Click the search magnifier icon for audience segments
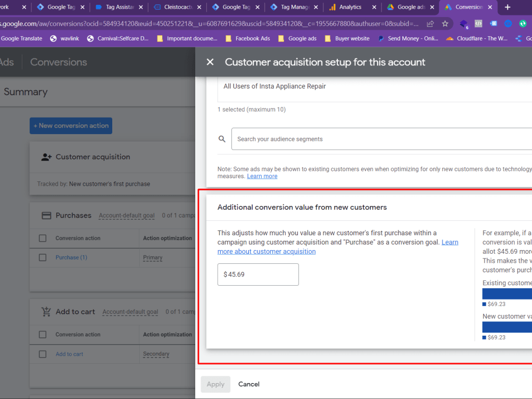532x399 pixels. click(222, 139)
